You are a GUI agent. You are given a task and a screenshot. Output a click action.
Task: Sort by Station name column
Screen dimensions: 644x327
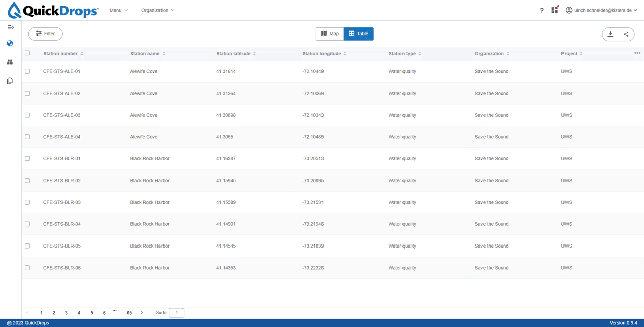164,54
